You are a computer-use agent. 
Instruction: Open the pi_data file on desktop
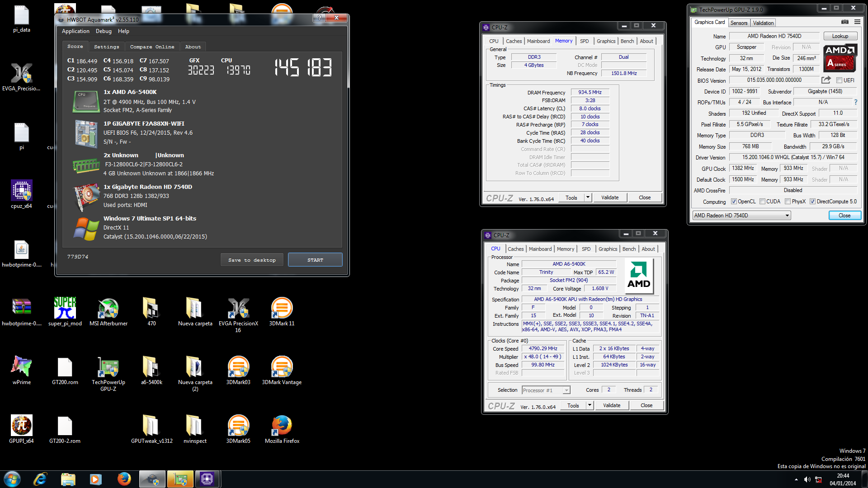(22, 19)
